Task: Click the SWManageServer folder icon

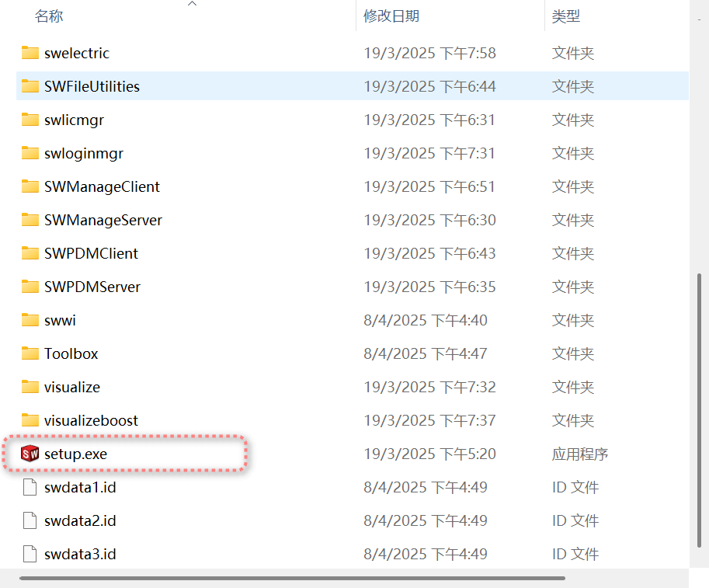Action: [x=30, y=220]
